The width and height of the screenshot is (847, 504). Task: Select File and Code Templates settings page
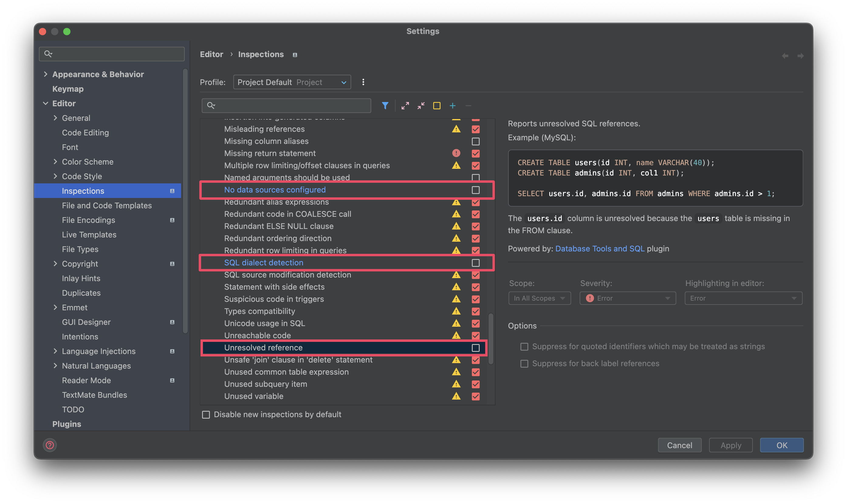pos(107,206)
